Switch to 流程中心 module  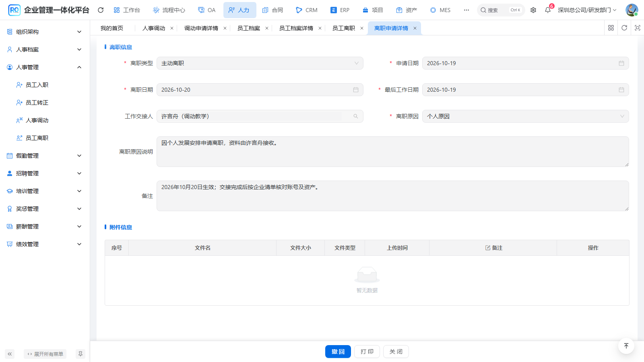click(x=169, y=10)
